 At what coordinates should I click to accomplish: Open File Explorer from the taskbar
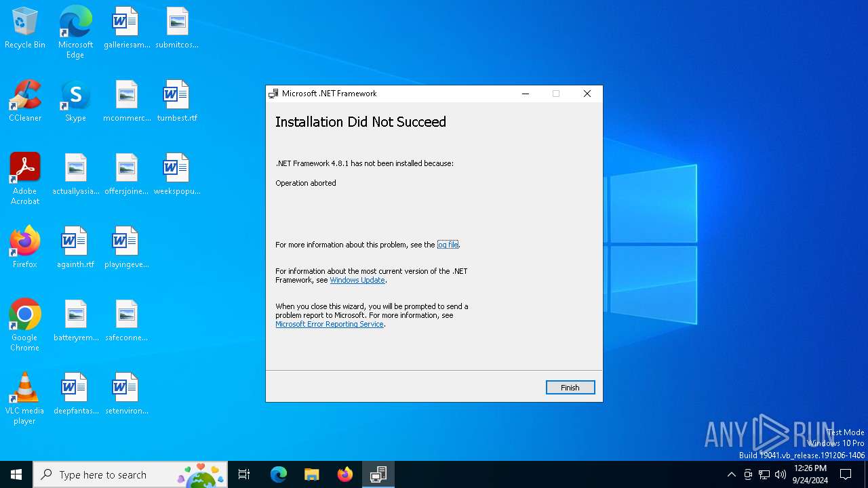tap(312, 474)
